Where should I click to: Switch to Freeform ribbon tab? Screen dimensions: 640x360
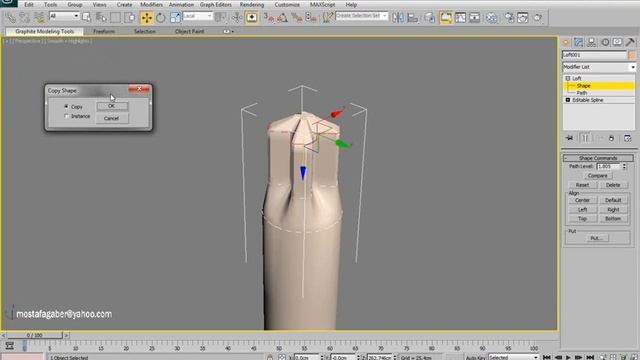click(104, 31)
